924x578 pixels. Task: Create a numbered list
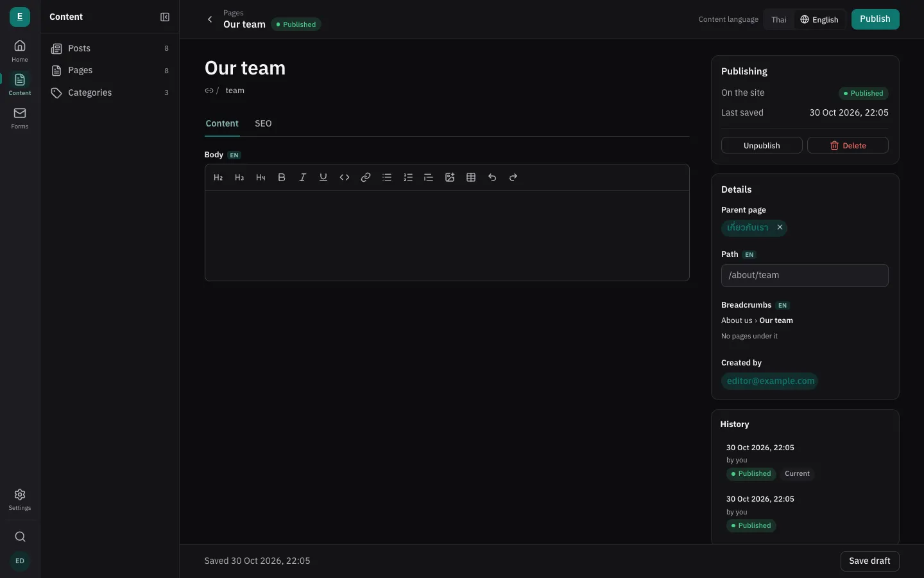[408, 177]
